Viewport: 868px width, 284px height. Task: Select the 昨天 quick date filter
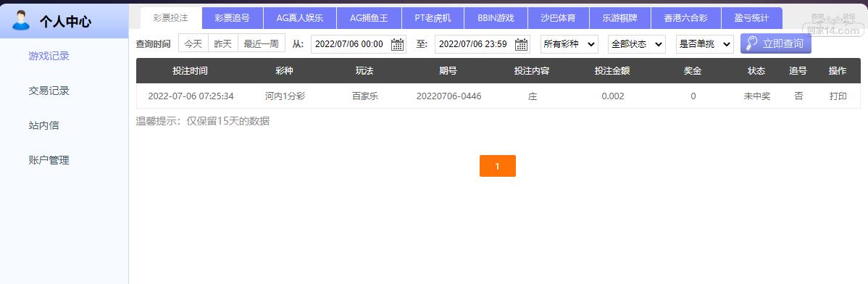click(x=223, y=43)
